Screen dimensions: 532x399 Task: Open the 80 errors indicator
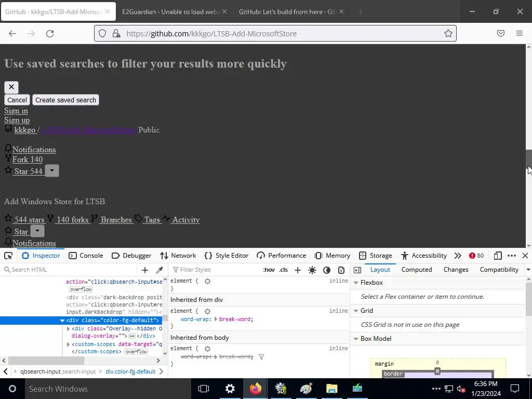click(476, 256)
